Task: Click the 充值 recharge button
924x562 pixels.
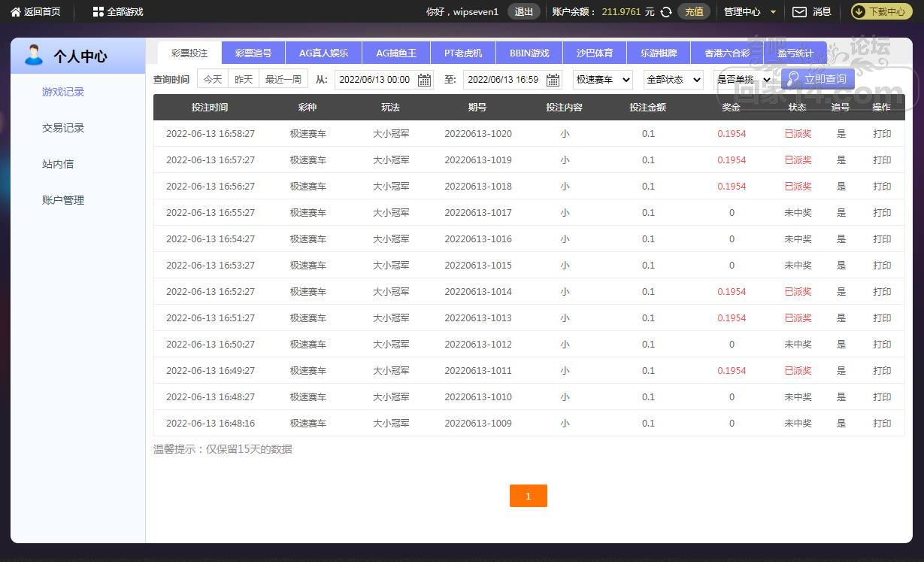Action: (x=693, y=12)
